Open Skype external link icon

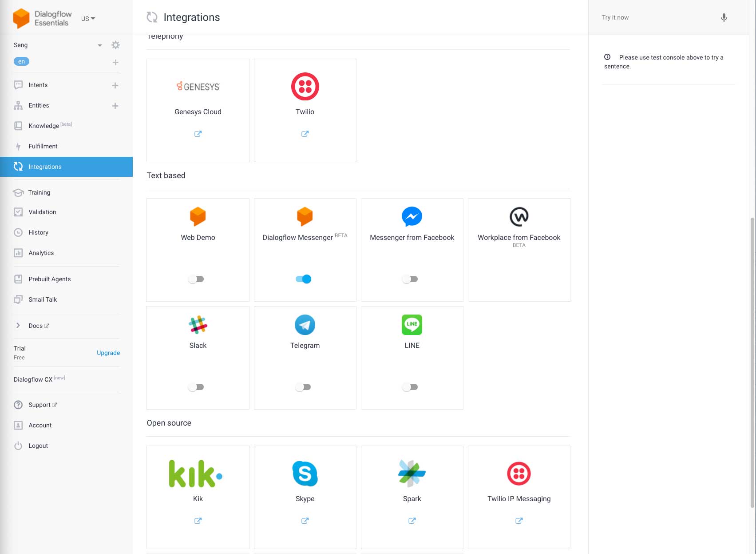point(305,521)
